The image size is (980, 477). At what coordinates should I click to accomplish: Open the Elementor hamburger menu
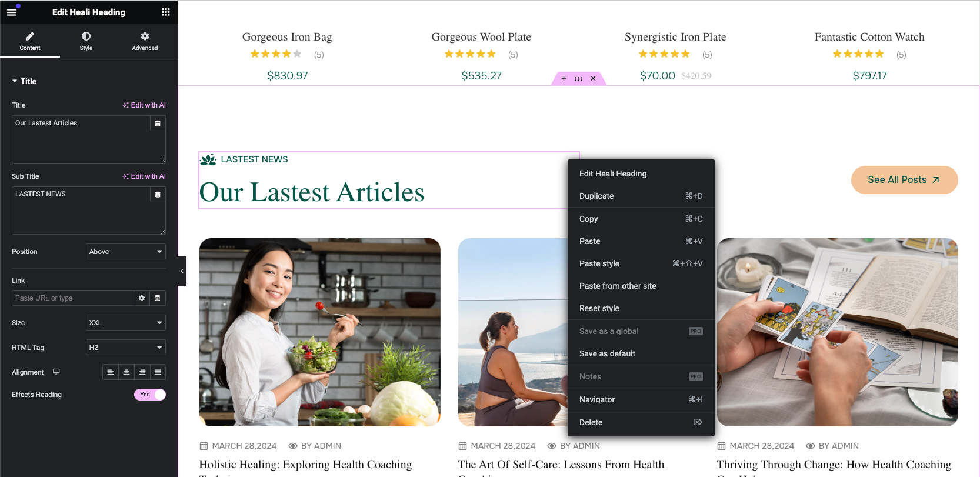click(12, 12)
